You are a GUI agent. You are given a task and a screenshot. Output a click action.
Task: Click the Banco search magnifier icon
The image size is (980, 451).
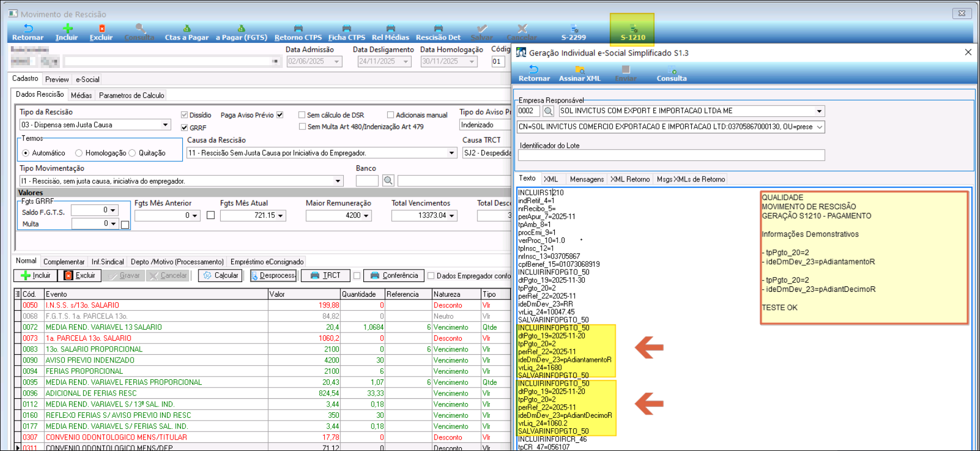[388, 180]
